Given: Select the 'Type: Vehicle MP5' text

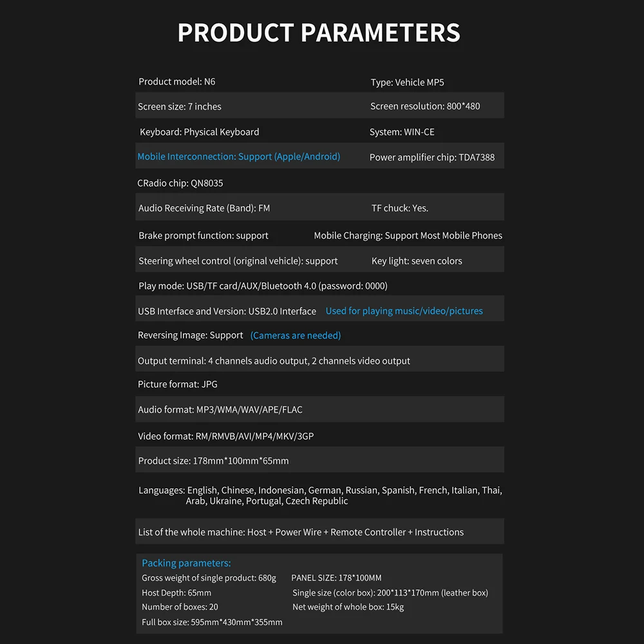Looking at the screenshot, I should click(407, 82).
